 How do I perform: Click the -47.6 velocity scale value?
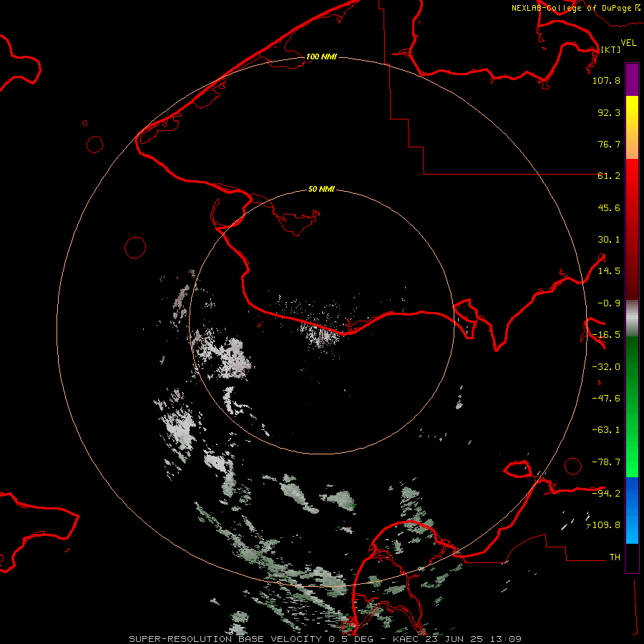click(x=606, y=399)
